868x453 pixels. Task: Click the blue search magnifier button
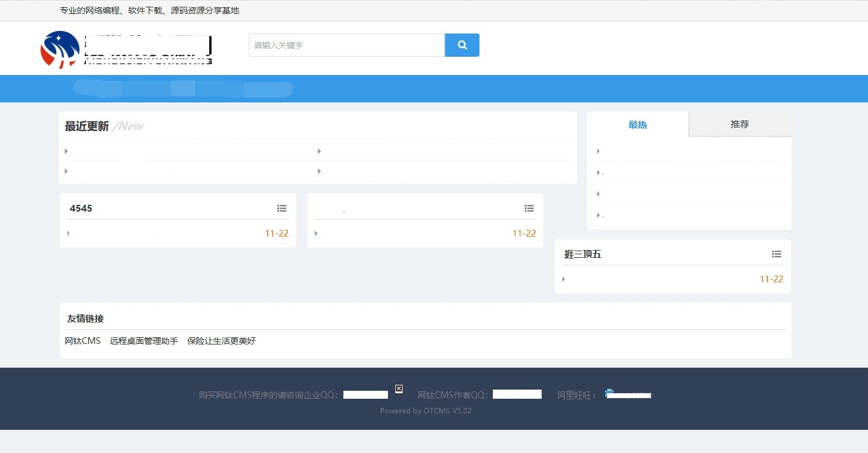462,45
